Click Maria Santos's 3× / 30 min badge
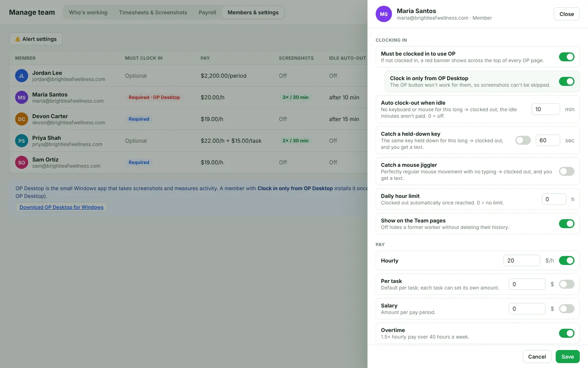Image resolution: width=588 pixels, height=368 pixels. 296,97
